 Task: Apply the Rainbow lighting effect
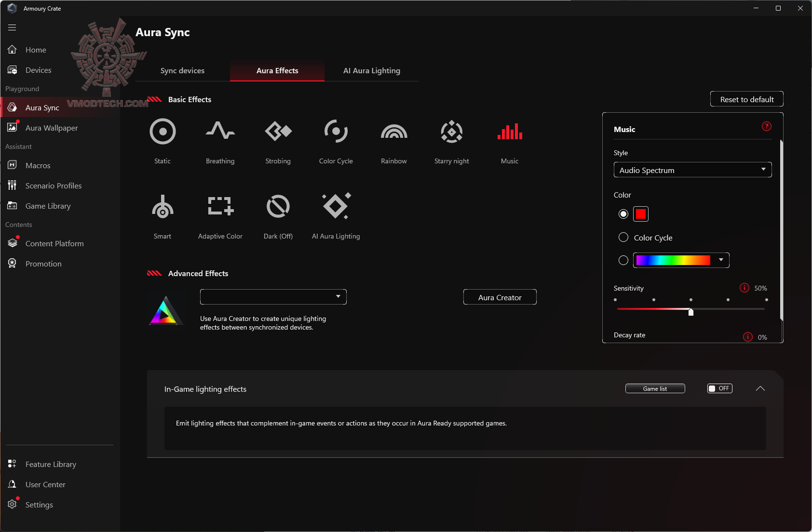(x=394, y=132)
